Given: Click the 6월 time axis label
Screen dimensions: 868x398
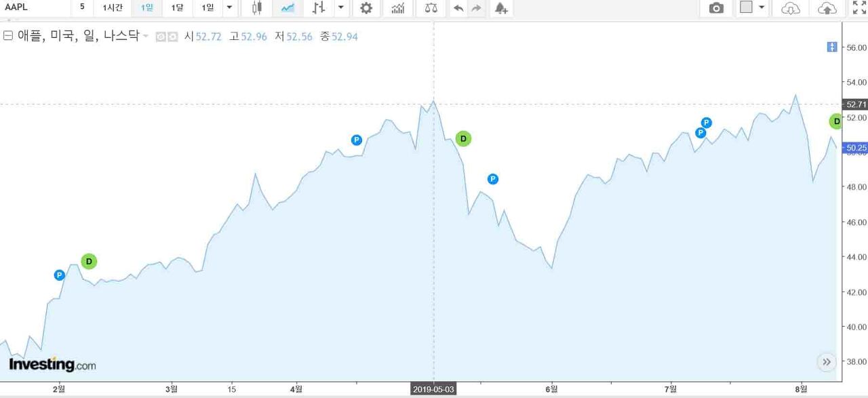Looking at the screenshot, I should click(551, 389).
